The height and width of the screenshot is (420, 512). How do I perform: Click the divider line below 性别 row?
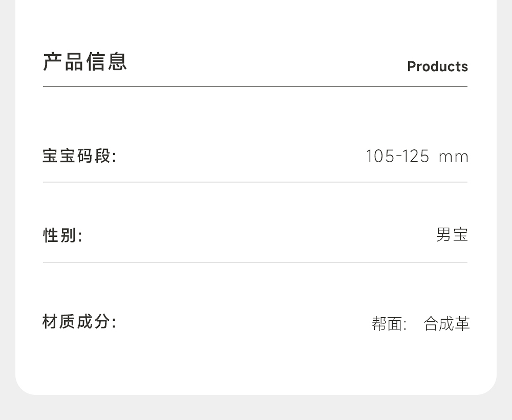click(x=255, y=262)
